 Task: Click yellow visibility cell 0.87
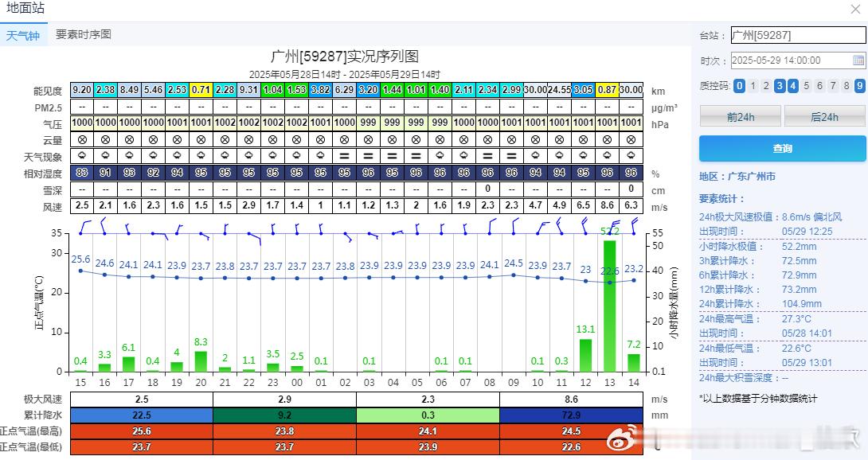coord(607,89)
